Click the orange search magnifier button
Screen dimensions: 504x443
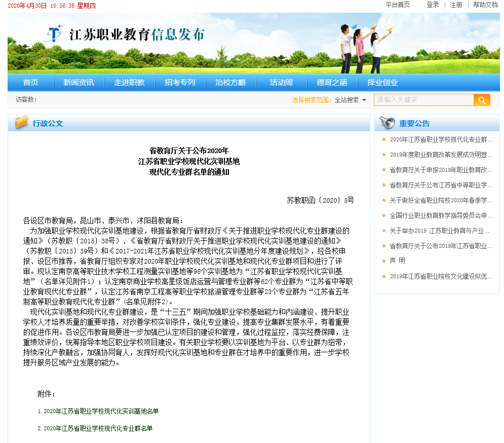click(482, 100)
